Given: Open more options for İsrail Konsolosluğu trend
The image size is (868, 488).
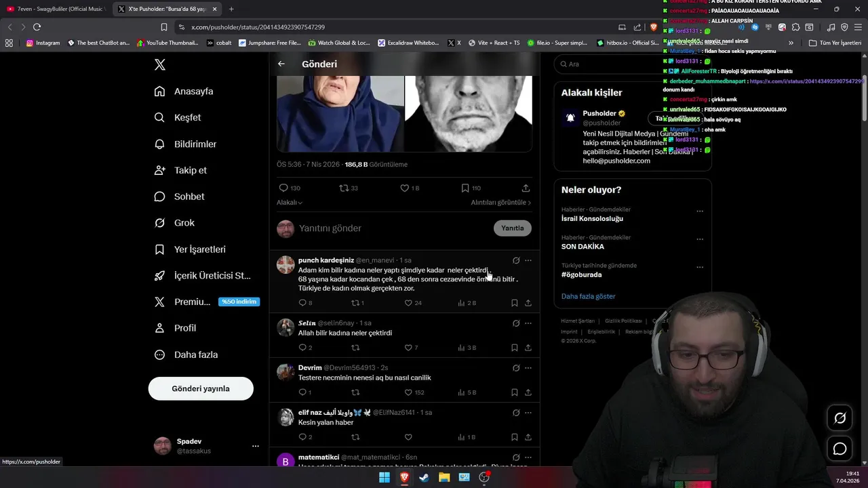Looking at the screenshot, I should point(700,211).
